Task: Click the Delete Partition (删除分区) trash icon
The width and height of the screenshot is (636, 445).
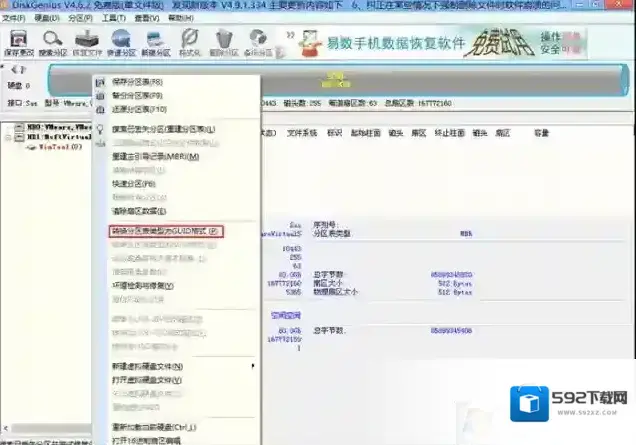Action: [x=224, y=41]
